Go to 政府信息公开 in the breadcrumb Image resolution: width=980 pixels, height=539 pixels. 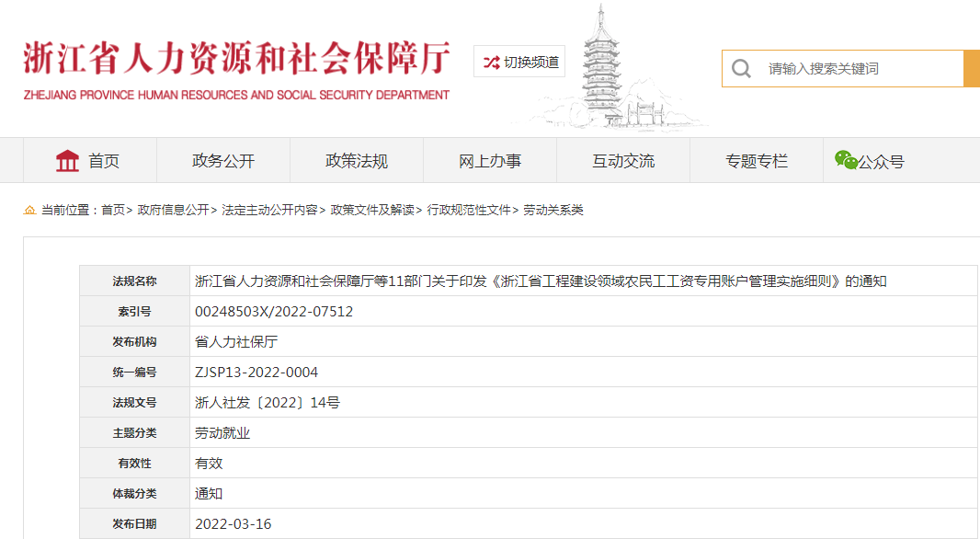click(x=173, y=210)
